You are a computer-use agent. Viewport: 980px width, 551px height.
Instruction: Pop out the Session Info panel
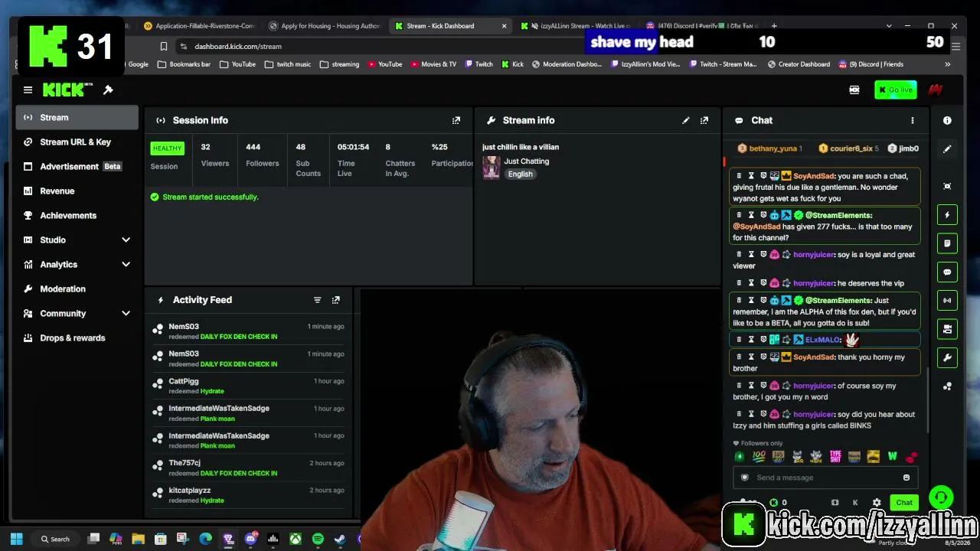pos(456,120)
